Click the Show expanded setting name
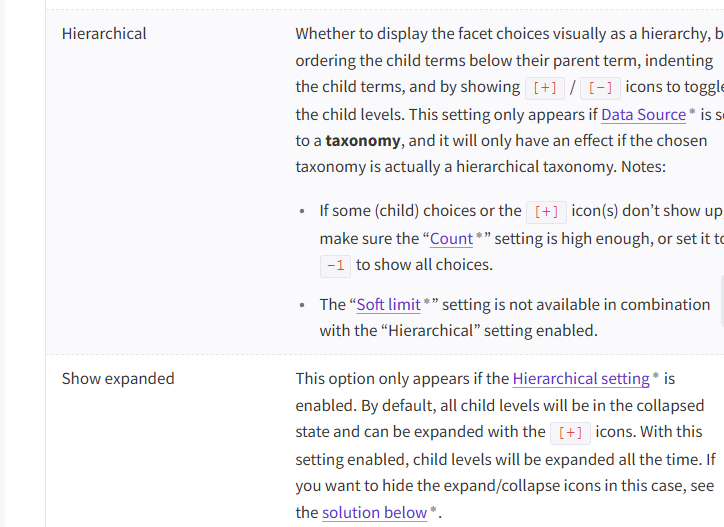The height and width of the screenshot is (527, 724). coord(118,378)
